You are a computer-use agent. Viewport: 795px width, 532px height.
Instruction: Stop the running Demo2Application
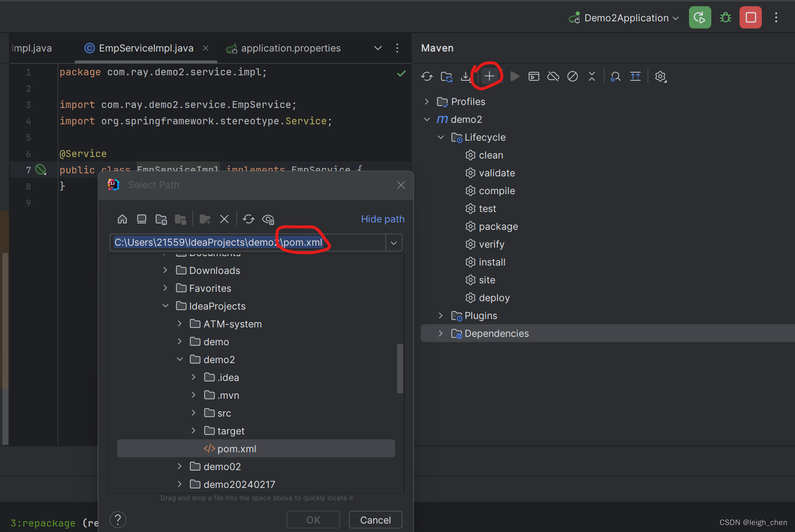coord(751,18)
